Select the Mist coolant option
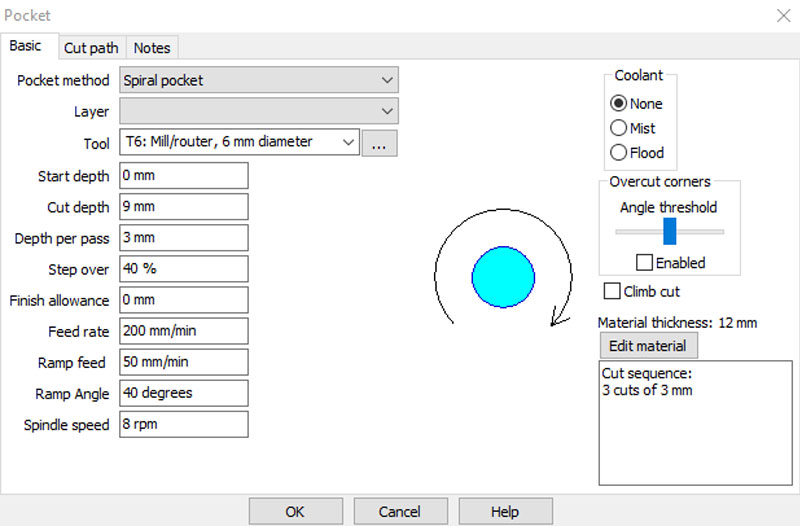Viewport: 800px width, 526px height. [x=619, y=128]
